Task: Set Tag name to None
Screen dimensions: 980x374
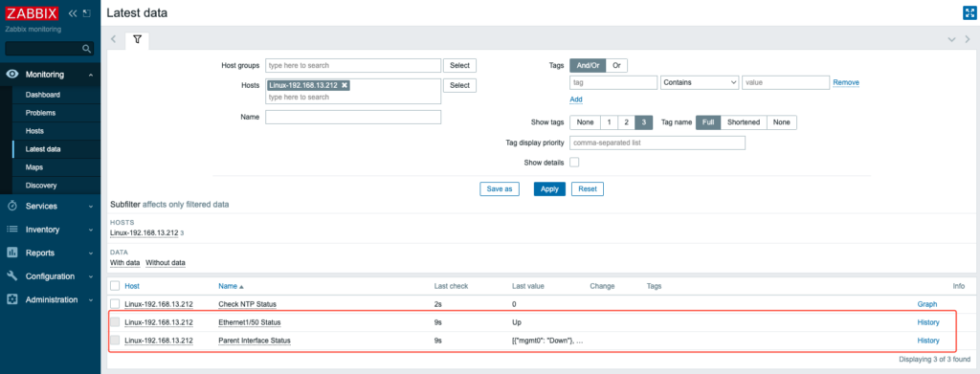Action: coord(782,122)
